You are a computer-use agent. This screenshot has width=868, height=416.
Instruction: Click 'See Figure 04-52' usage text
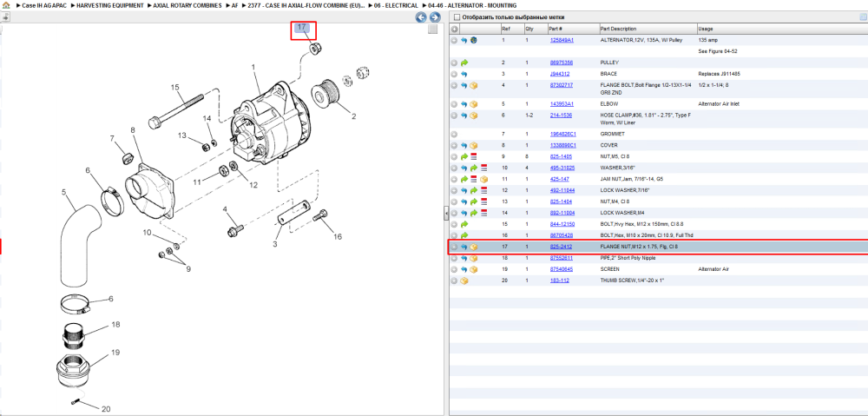pyautogui.click(x=718, y=51)
